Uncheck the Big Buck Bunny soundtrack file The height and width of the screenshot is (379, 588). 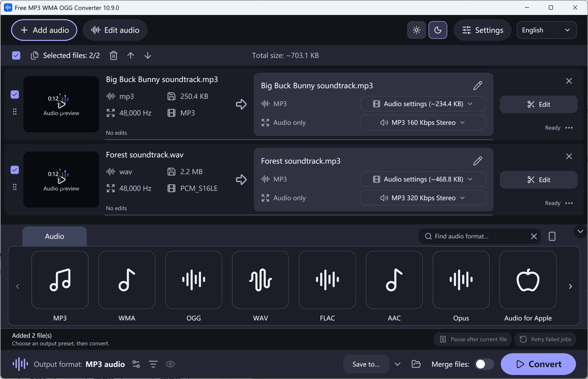pos(15,94)
